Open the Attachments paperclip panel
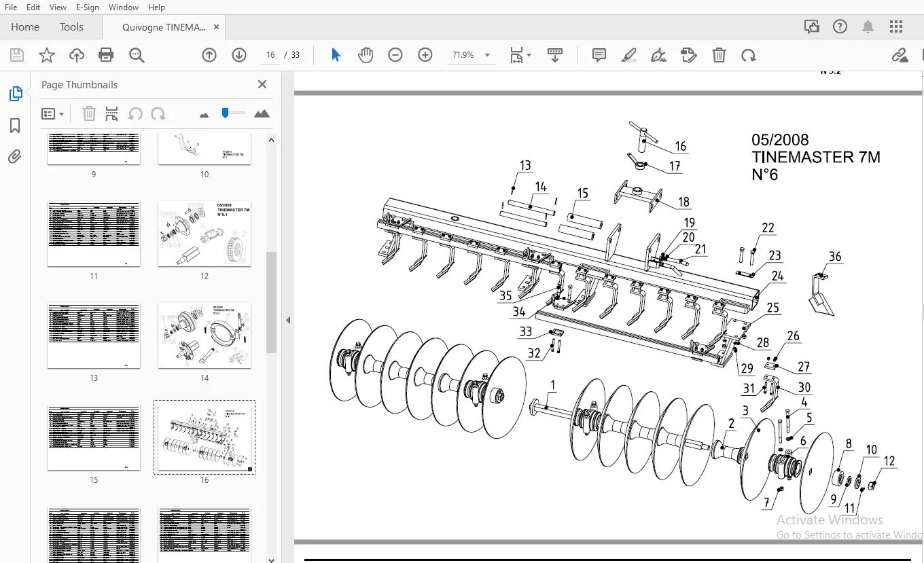The height and width of the screenshot is (563, 924). coord(15,157)
